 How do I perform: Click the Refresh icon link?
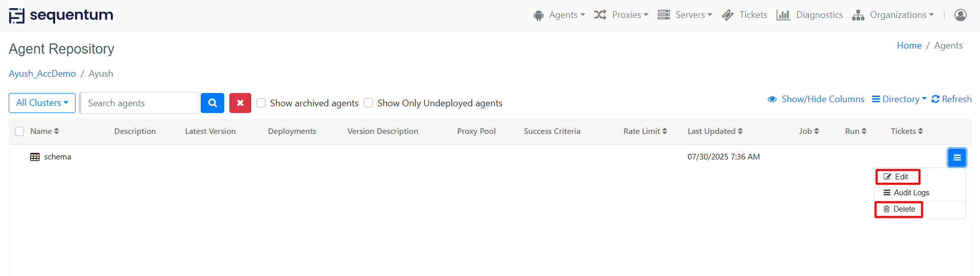[951, 99]
